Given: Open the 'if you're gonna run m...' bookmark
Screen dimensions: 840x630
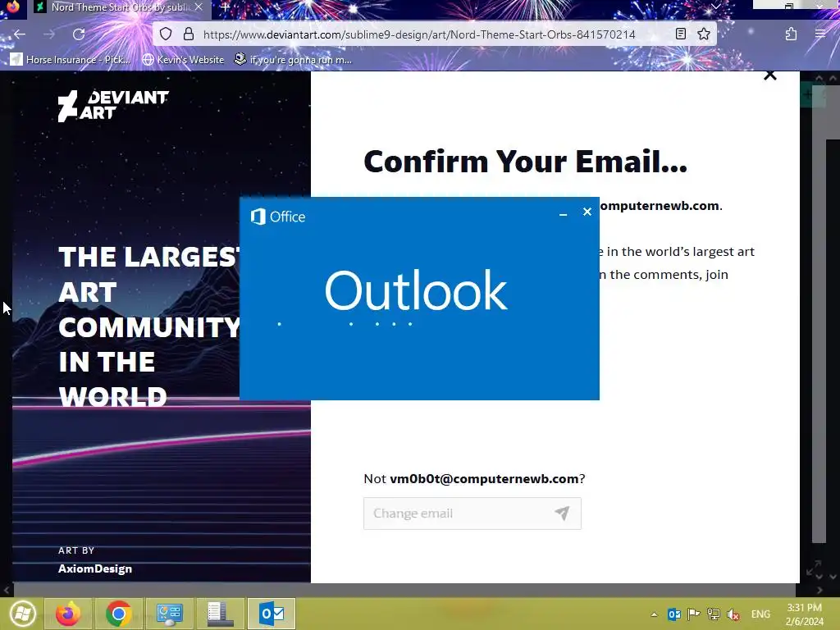Looking at the screenshot, I should pyautogui.click(x=293, y=59).
